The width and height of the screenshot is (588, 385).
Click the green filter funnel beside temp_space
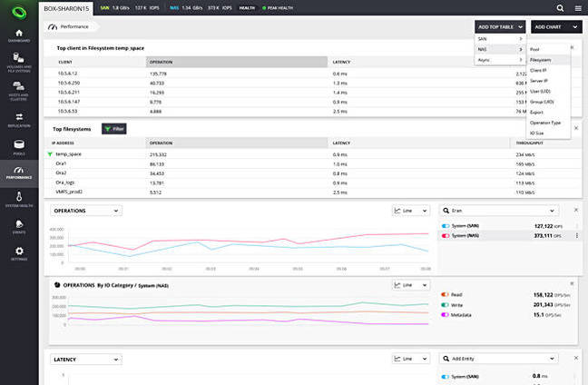point(50,153)
